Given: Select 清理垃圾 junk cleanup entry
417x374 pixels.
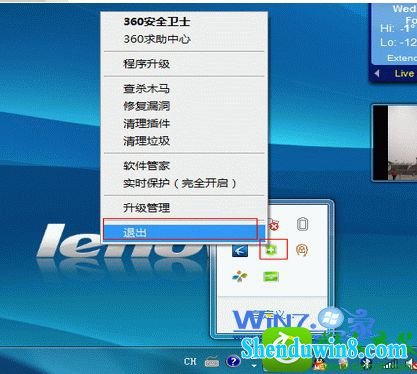Looking at the screenshot, I should pos(184,141).
